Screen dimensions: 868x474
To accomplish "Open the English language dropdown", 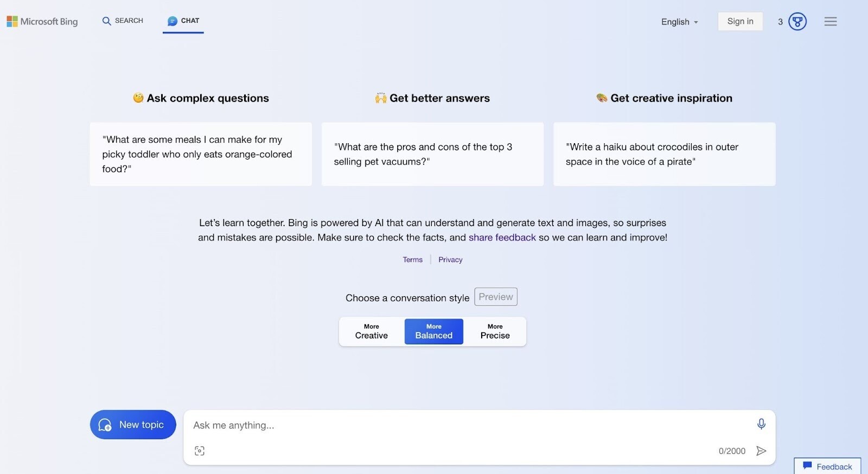I will 675,22.
